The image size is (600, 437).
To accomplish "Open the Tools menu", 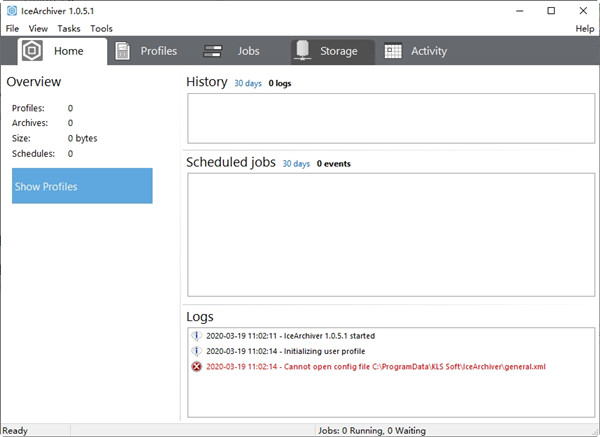I will coord(101,29).
